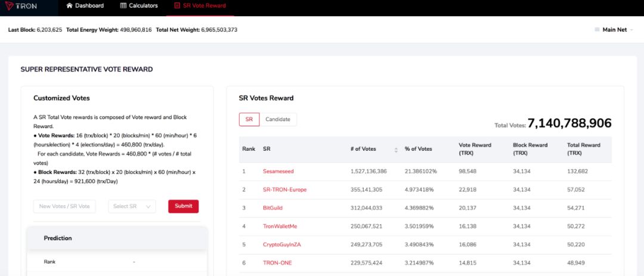Sort the # of Votes column arrows
Image resolution: width=644 pixels, height=276 pixels.
coord(396,150)
